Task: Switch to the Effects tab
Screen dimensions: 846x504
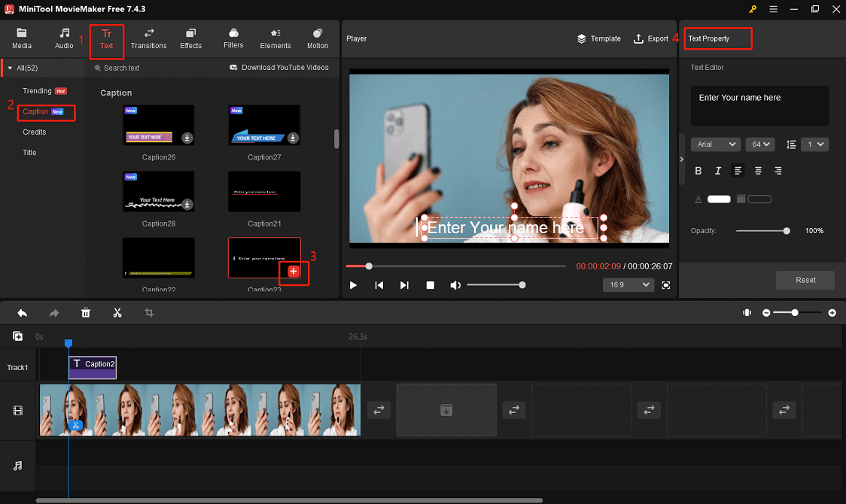Action: [x=190, y=39]
